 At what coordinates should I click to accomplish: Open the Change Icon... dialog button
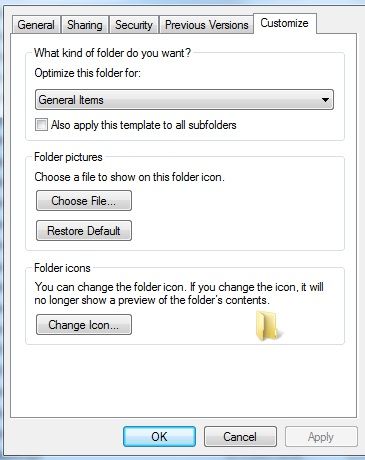(84, 325)
